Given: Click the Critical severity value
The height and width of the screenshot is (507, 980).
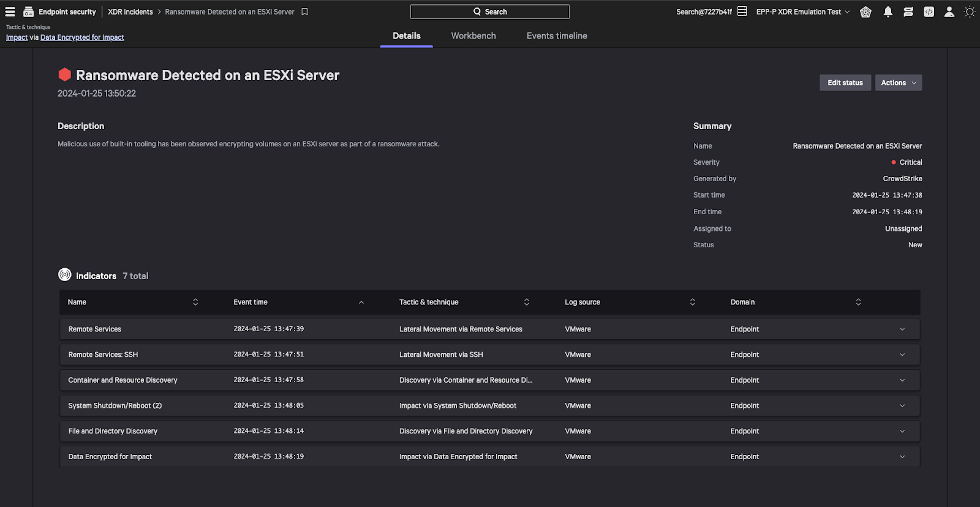Looking at the screenshot, I should (911, 162).
